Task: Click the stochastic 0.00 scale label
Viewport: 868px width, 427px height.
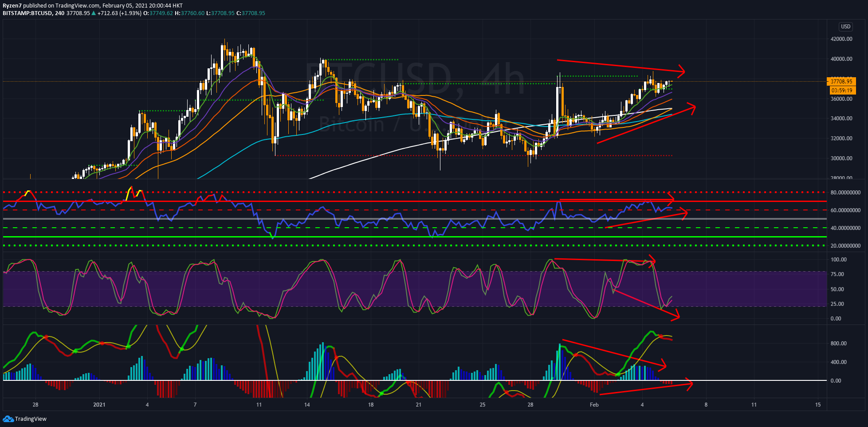Action: [x=836, y=319]
